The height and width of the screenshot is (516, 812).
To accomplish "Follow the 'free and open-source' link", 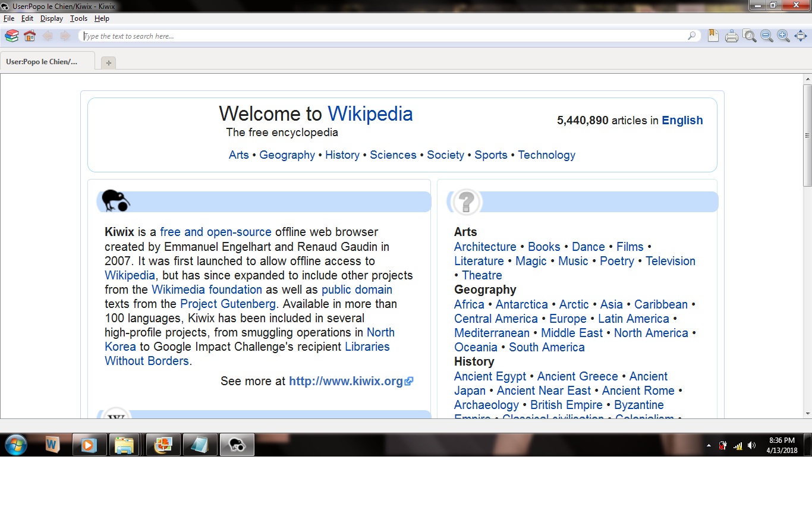I will pyautogui.click(x=216, y=232).
